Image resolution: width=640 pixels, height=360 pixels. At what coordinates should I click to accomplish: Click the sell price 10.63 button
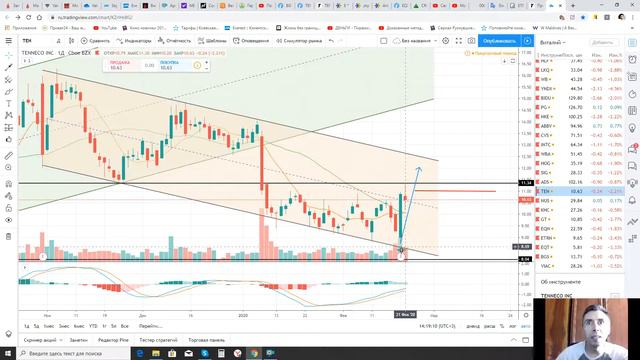pyautogui.click(x=120, y=65)
